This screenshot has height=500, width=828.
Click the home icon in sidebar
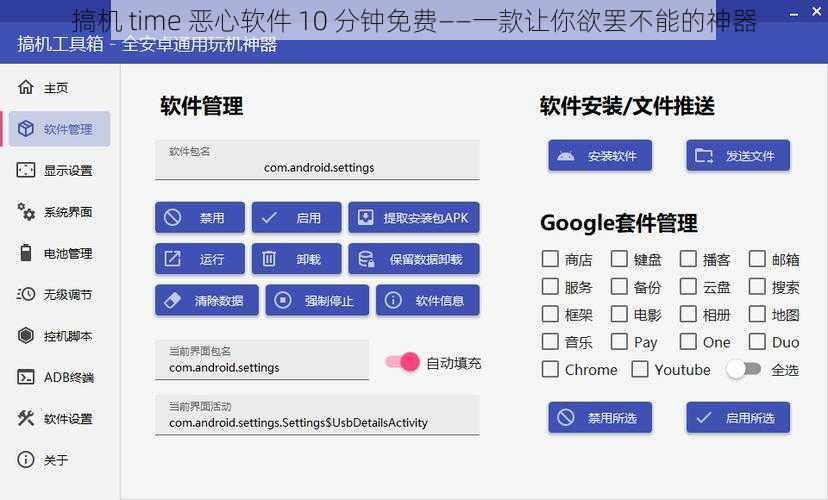point(25,87)
